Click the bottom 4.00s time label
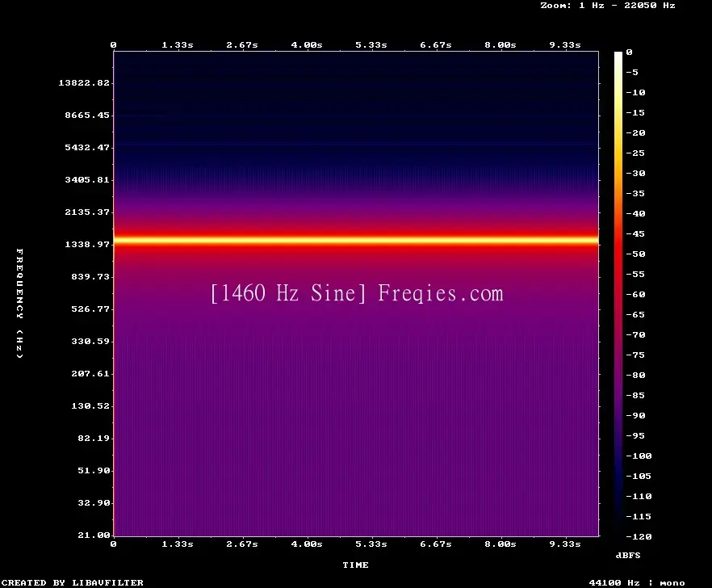Screen dimensions: 712x588 coord(307,544)
